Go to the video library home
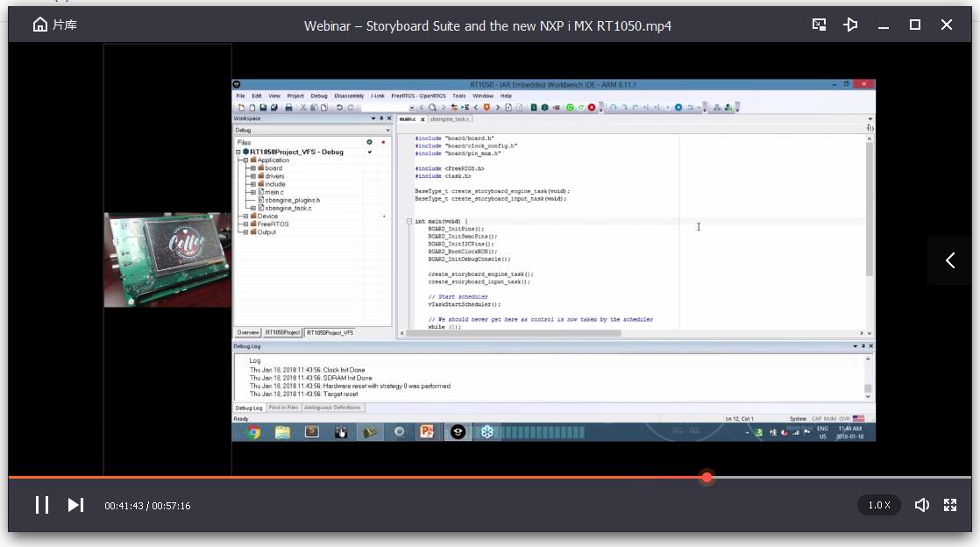Viewport: 980px width, 547px height. click(55, 25)
